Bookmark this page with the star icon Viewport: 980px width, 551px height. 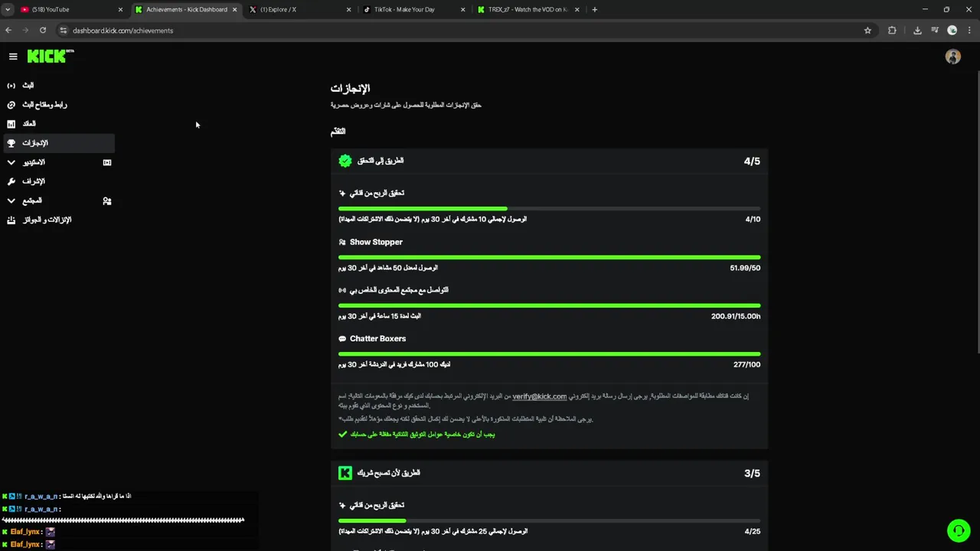(x=867, y=31)
